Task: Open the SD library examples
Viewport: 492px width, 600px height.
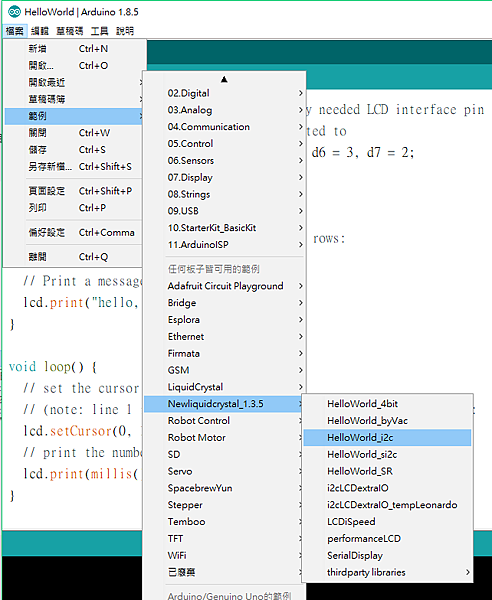Action: click(225, 454)
